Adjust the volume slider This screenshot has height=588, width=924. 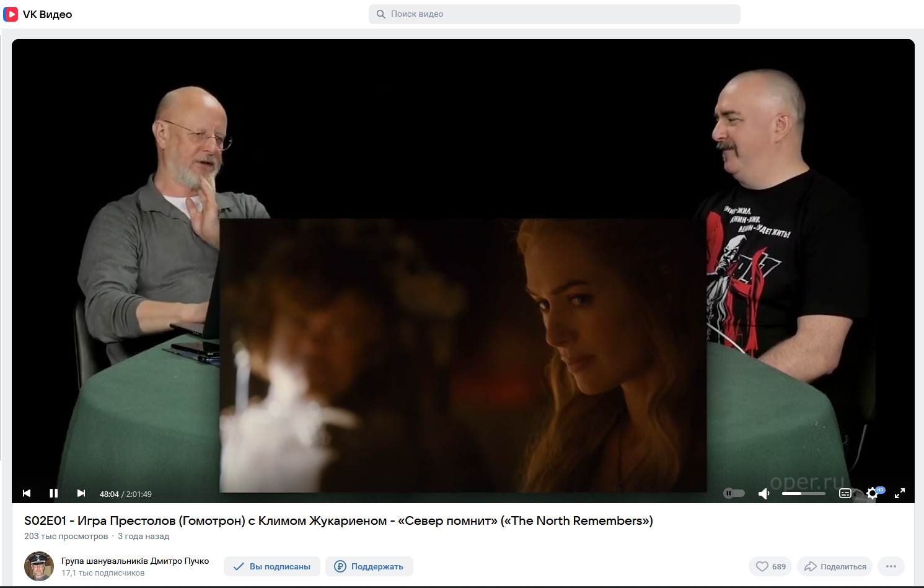[x=803, y=493]
